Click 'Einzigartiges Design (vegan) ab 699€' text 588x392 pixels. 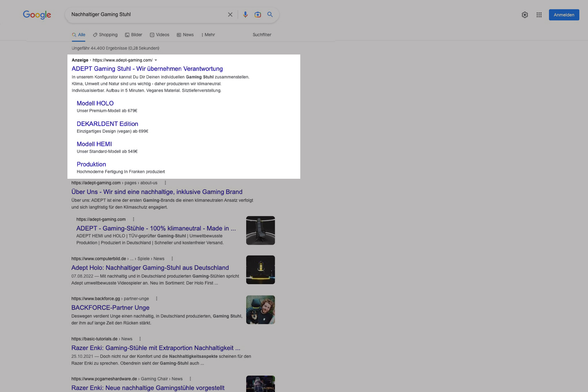(113, 131)
